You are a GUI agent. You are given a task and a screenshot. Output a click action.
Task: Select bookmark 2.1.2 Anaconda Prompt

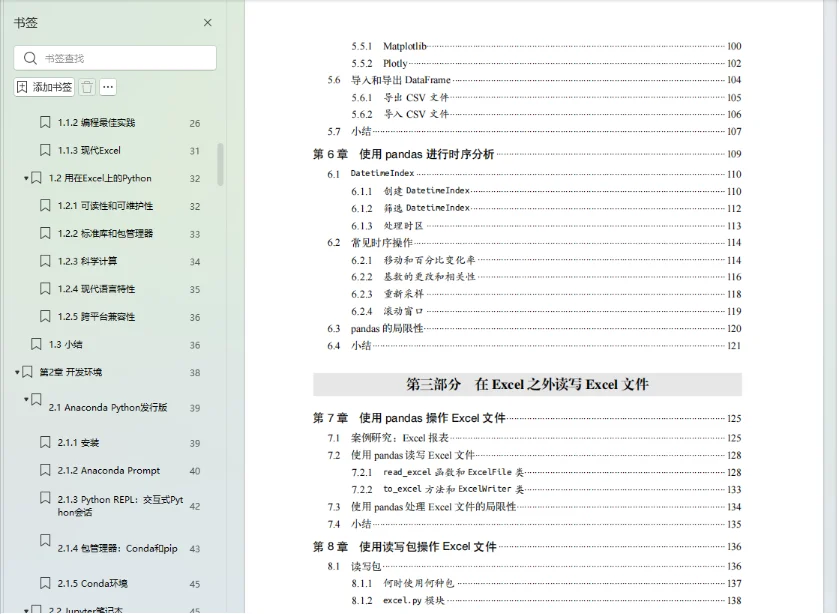[x=109, y=471]
